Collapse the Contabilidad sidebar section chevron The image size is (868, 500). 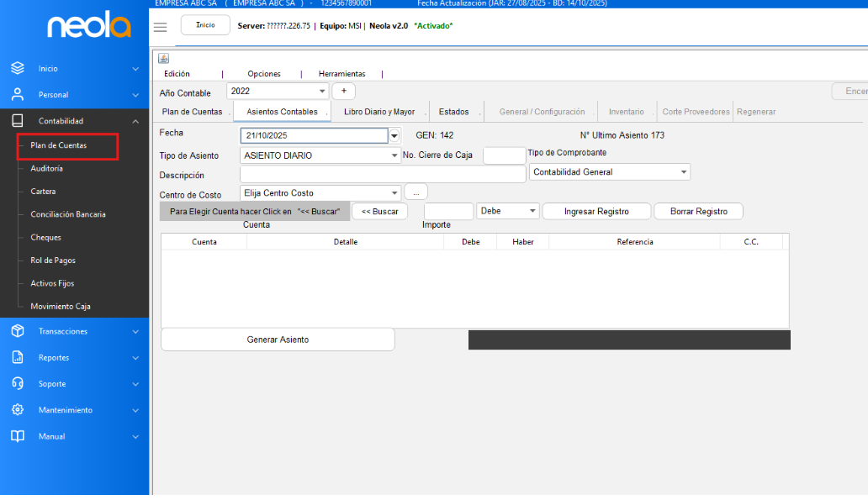(135, 121)
